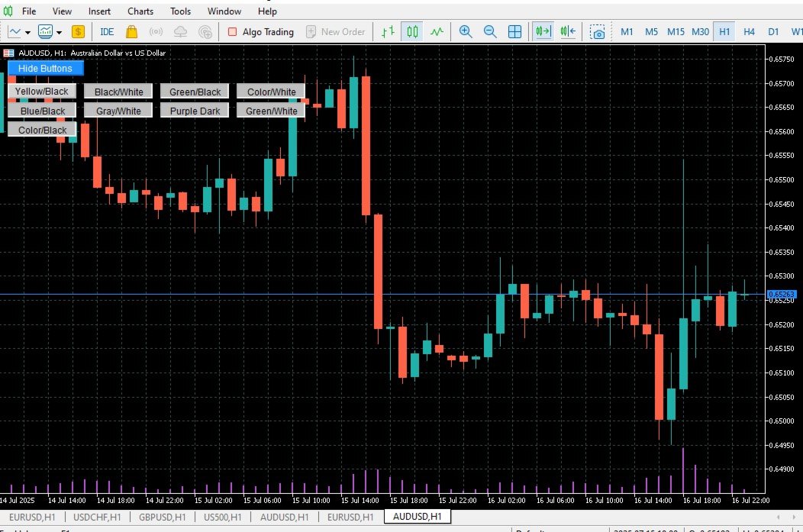Open the Signals broadcast icon

click(156, 32)
